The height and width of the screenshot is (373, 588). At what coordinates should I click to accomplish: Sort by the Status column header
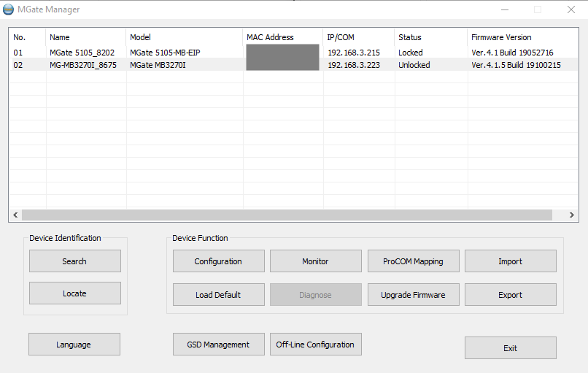point(431,37)
